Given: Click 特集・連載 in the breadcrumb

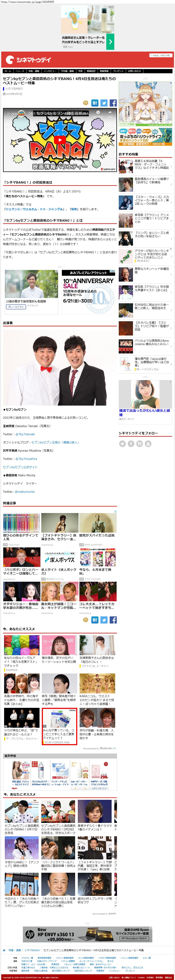Looking at the screenshot, I should pos(14,950).
